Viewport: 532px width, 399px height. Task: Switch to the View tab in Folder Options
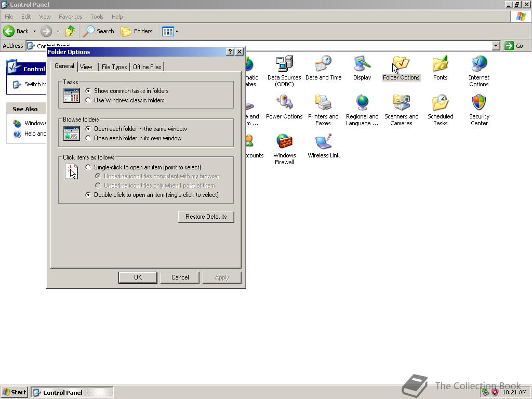(86, 67)
